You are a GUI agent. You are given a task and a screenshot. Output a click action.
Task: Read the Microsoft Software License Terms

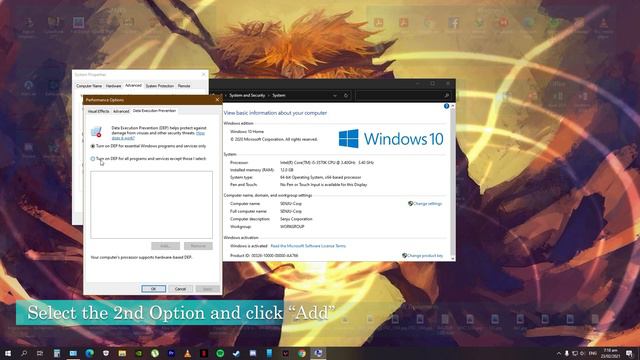pos(308,246)
